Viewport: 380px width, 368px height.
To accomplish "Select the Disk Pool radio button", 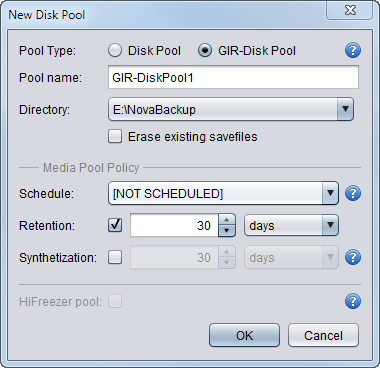I will point(115,51).
